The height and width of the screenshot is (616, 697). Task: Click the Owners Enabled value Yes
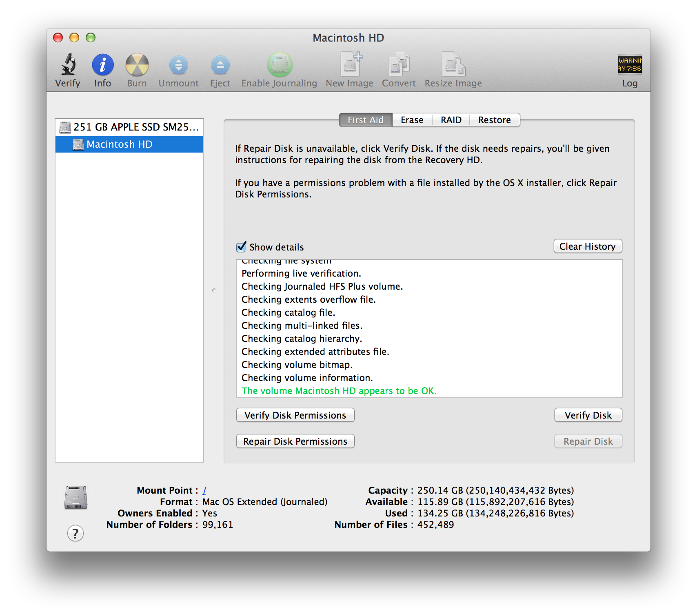coord(210,513)
